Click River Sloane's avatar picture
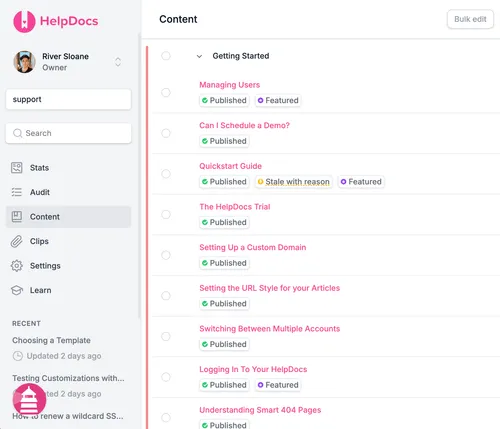500x429 pixels. pos(24,62)
